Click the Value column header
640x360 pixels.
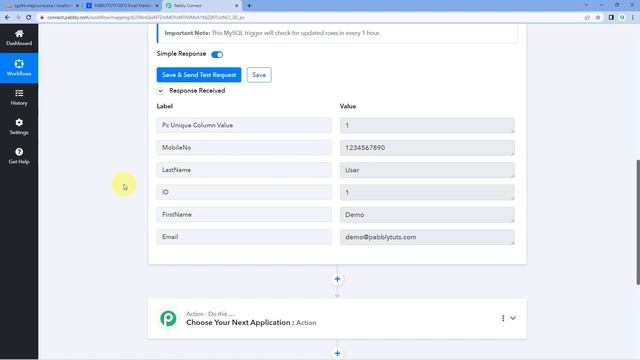(348, 106)
